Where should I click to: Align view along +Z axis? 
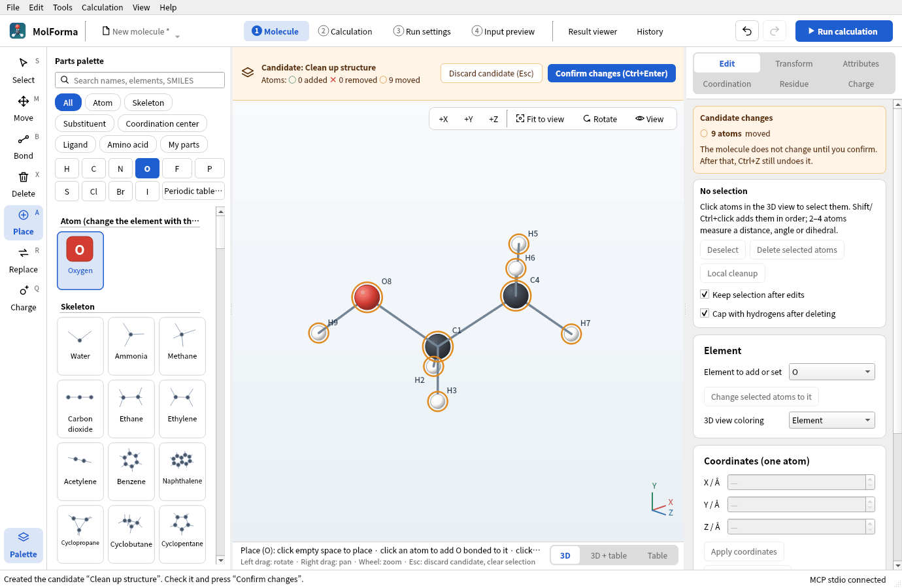click(x=493, y=119)
